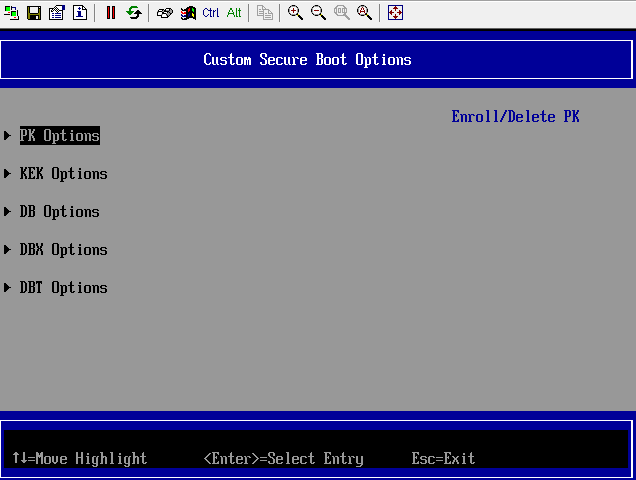This screenshot has height=480, width=636.
Task: Click the green refresh icon
Action: pyautogui.click(x=133, y=12)
